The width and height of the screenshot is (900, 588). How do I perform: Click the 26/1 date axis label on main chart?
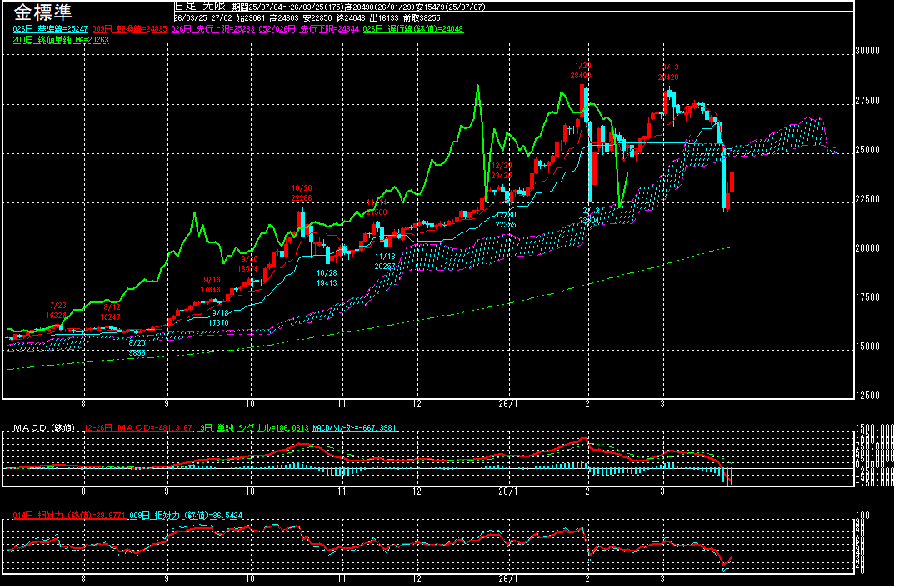pyautogui.click(x=507, y=403)
